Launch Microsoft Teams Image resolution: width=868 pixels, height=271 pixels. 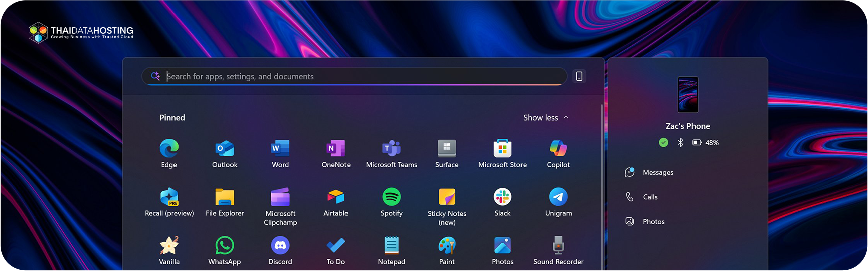[x=392, y=154]
